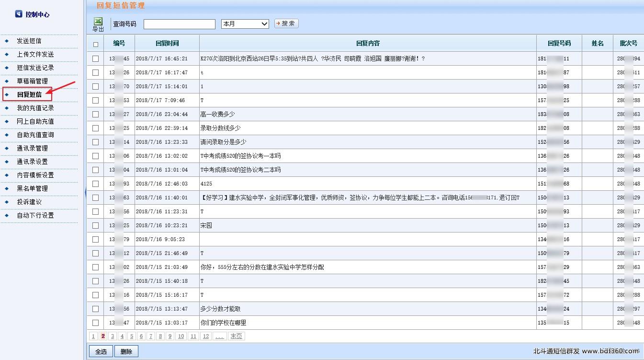Click the 回复号码 column header
Image resolution: width=644 pixels, height=360 pixels.
coord(559,43)
